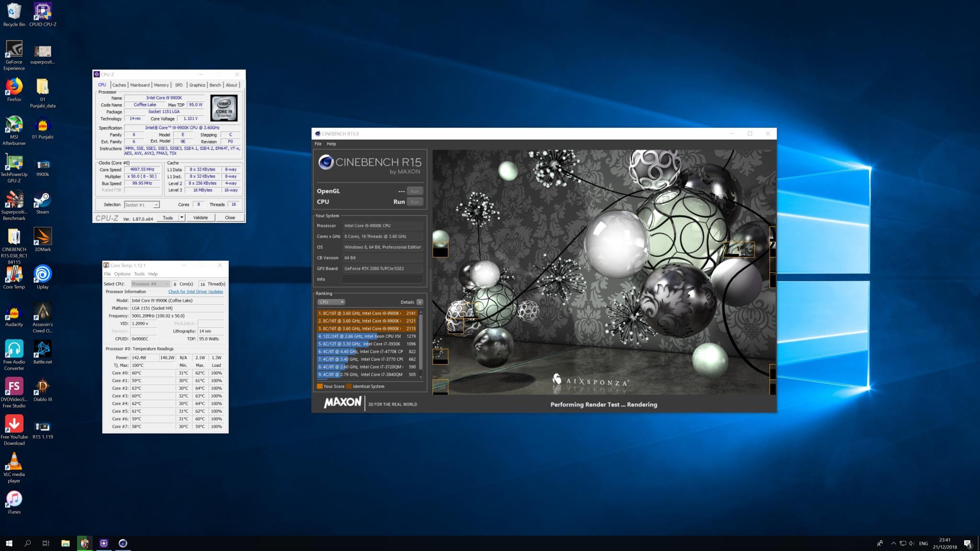Select Xeon ranking entry scoring 1279
The width and height of the screenshot is (980, 551).
(x=367, y=336)
